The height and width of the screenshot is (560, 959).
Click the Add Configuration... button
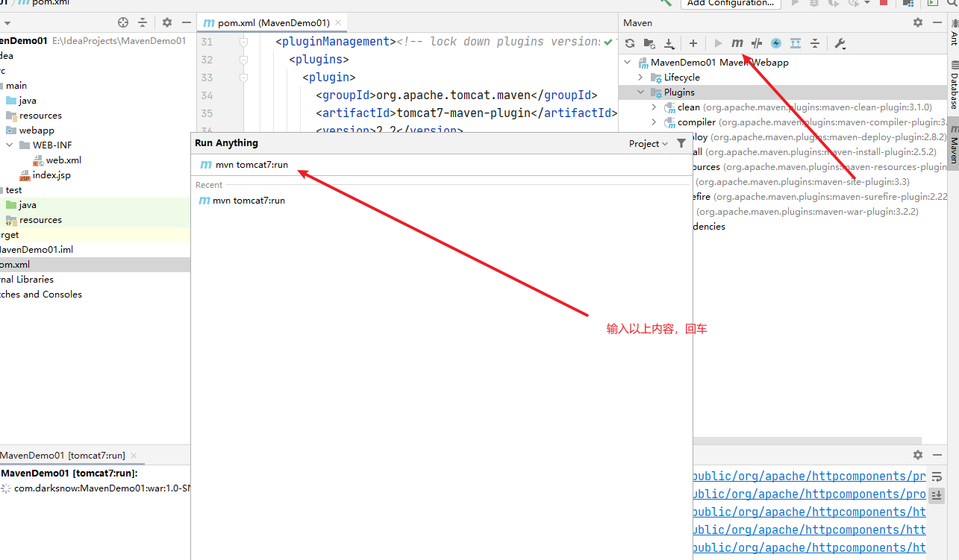(731, 4)
